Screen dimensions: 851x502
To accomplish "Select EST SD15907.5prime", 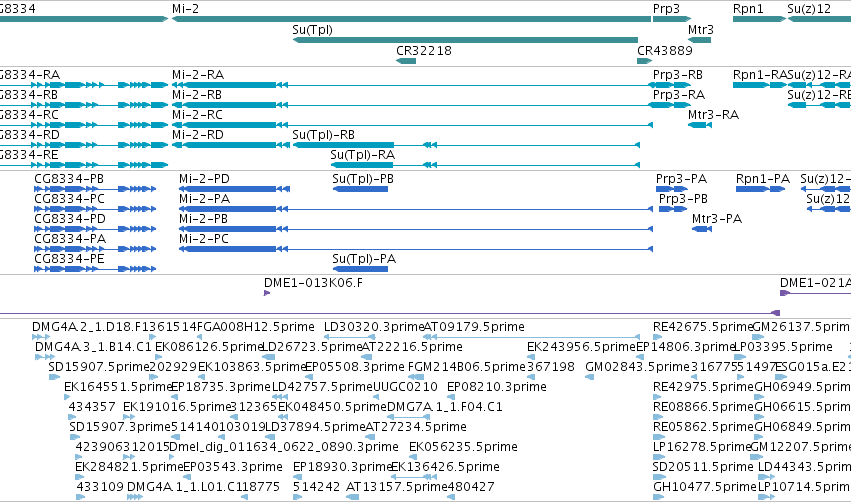I will (x=54, y=377).
